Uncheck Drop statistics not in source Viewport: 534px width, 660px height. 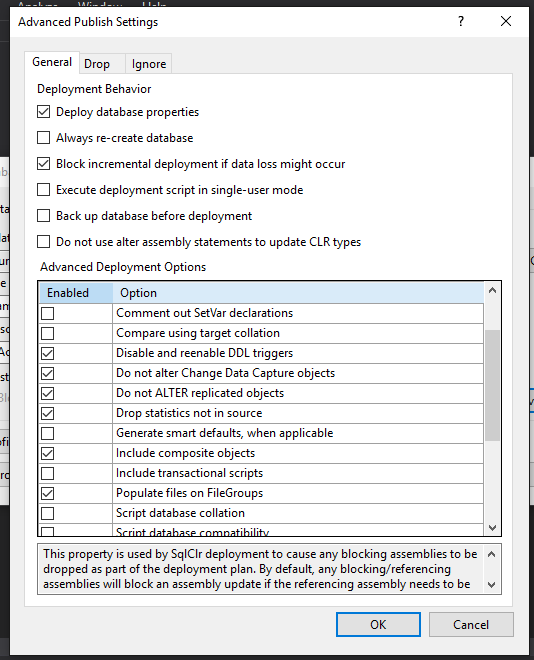pos(48,413)
